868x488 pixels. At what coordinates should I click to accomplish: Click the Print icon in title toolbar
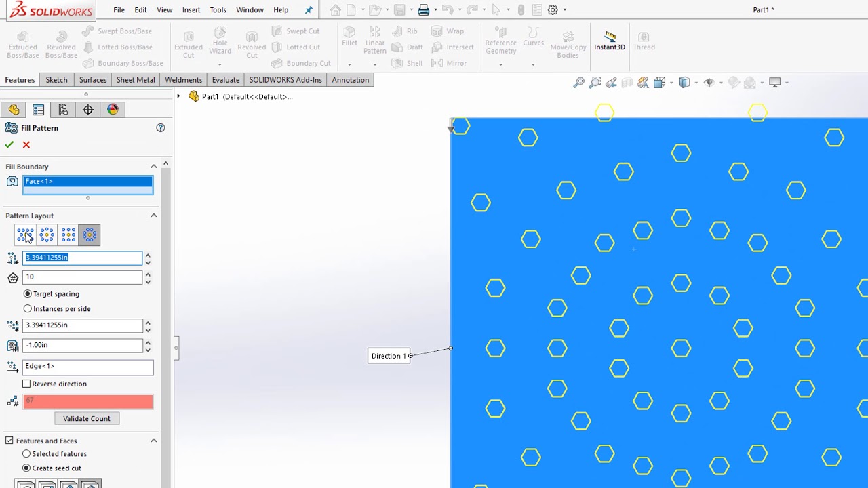pos(424,10)
